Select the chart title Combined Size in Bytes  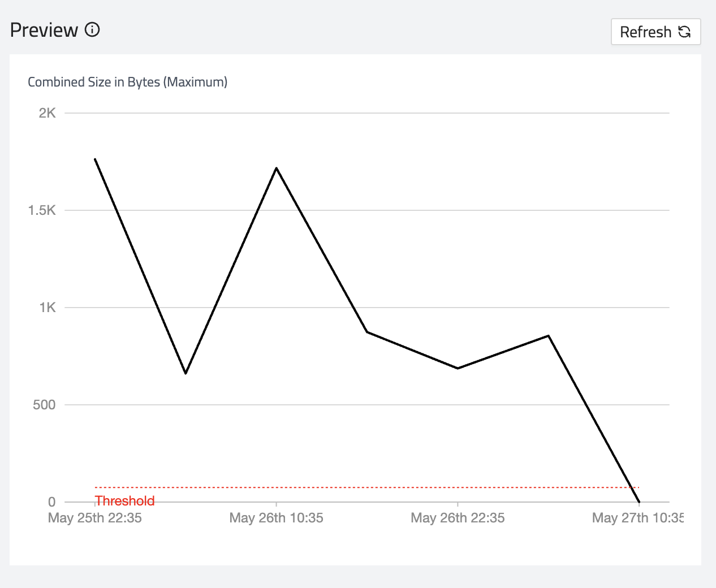(x=127, y=82)
